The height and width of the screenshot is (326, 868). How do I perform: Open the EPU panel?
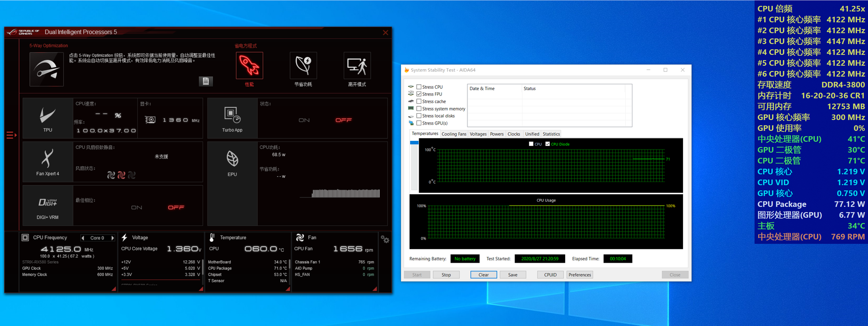[x=232, y=183]
